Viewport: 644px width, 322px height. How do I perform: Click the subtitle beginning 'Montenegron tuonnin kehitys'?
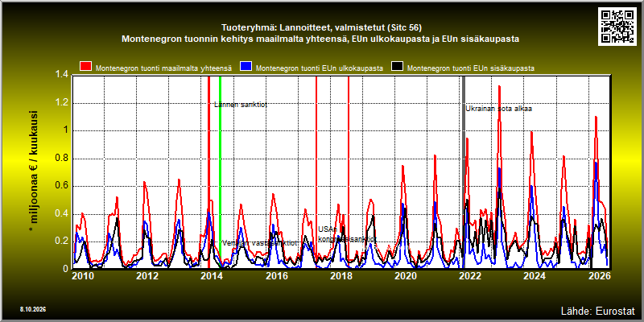tap(320, 39)
